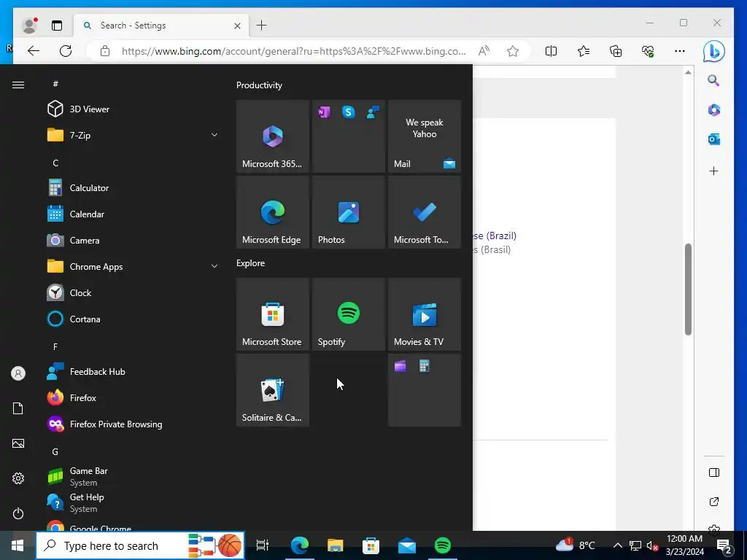Open the Mail live tile

[425, 136]
